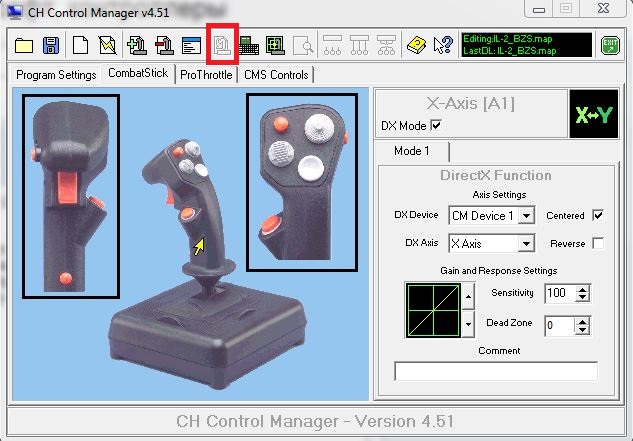Image resolution: width=633 pixels, height=441 pixels.
Task: Activate the What's This pointer help icon
Action: coord(443,45)
